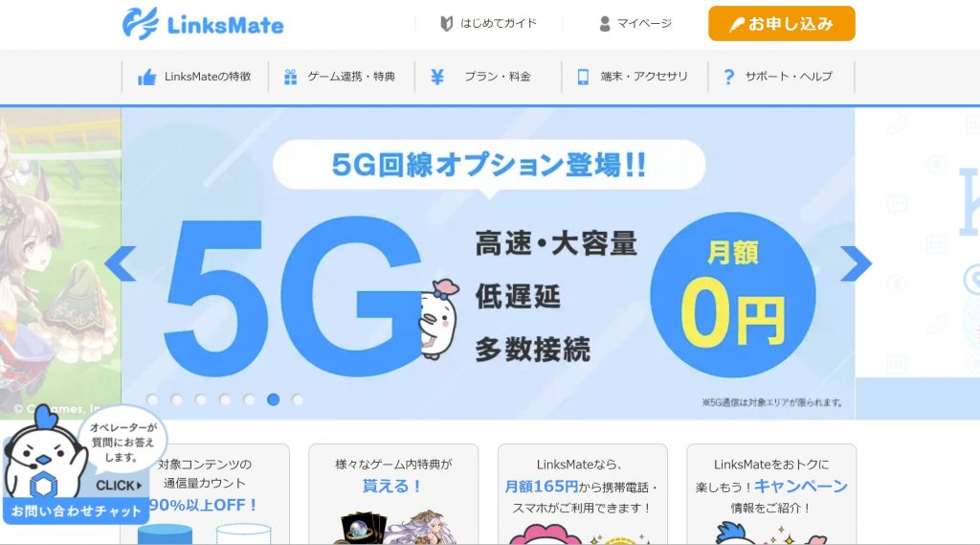
Task: Show the previous carousel slide
Action: coord(120,263)
